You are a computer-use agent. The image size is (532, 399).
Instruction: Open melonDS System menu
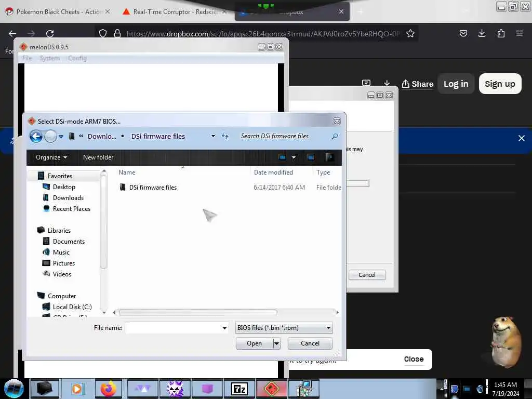click(49, 58)
